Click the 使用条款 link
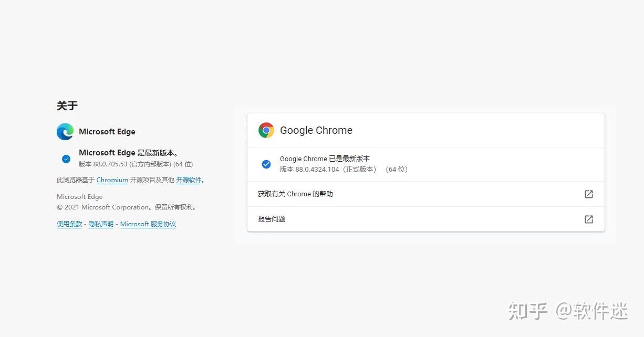This screenshot has width=644, height=337. pos(69,224)
